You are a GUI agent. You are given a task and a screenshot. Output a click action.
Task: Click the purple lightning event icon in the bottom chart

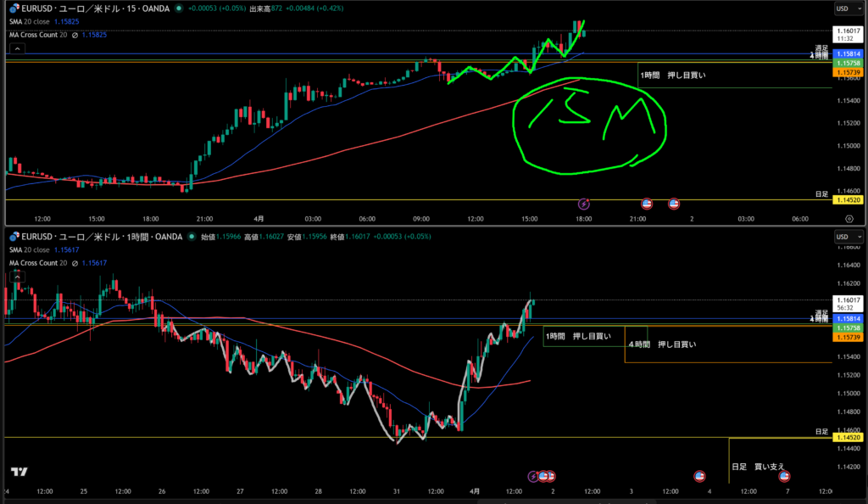pyautogui.click(x=533, y=477)
